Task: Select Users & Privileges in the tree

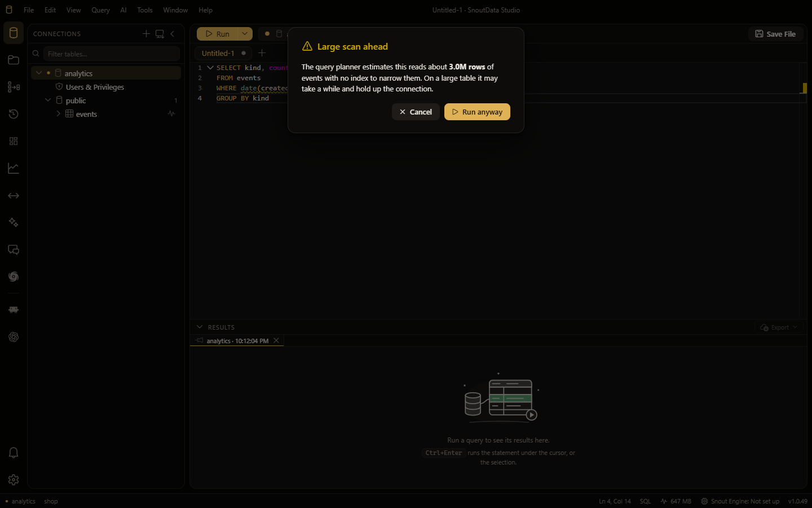Action: pyautogui.click(x=95, y=87)
